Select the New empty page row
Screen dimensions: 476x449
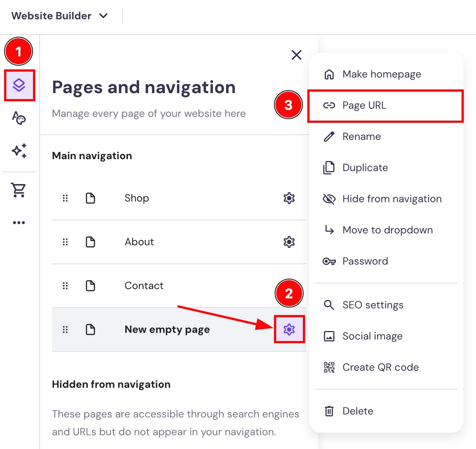[x=167, y=330]
